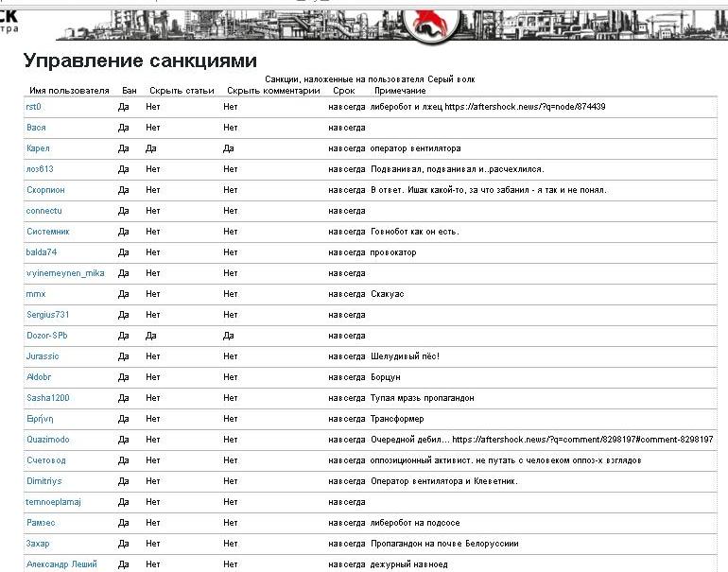Open user profile link temnoeplamaj
Viewport: 728px width, 572px height.
click(x=53, y=502)
